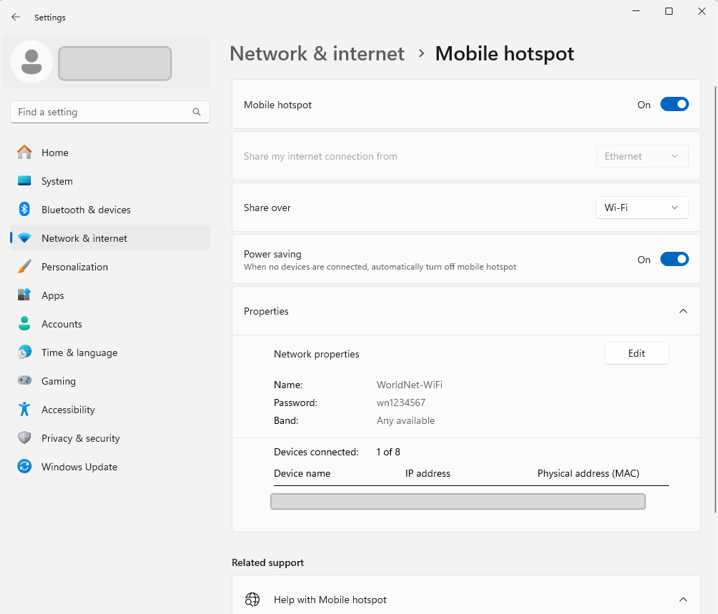
Task: Collapse the Properties section
Action: click(x=683, y=311)
